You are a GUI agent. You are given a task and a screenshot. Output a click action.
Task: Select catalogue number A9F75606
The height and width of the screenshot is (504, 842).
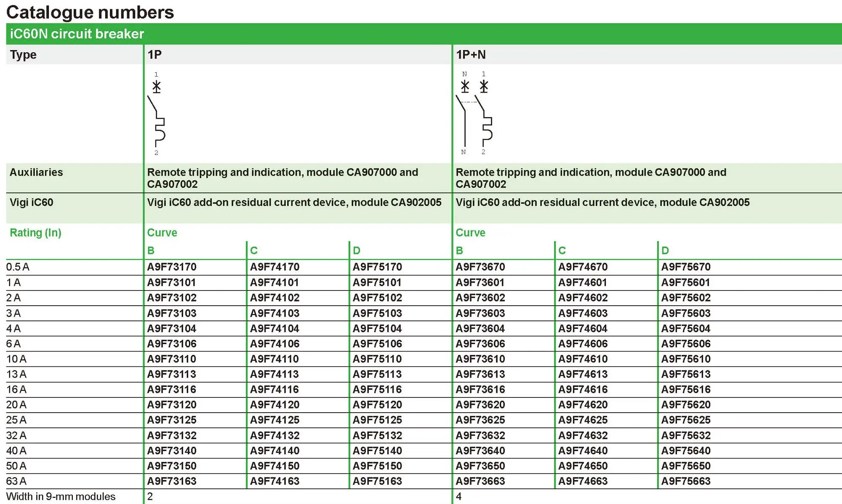686,344
